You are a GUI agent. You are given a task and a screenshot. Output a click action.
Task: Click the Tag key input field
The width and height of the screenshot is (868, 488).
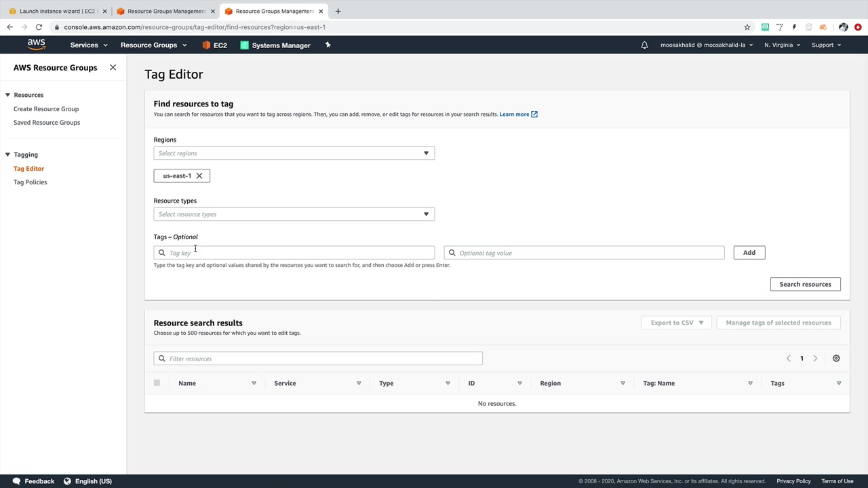[x=298, y=253]
